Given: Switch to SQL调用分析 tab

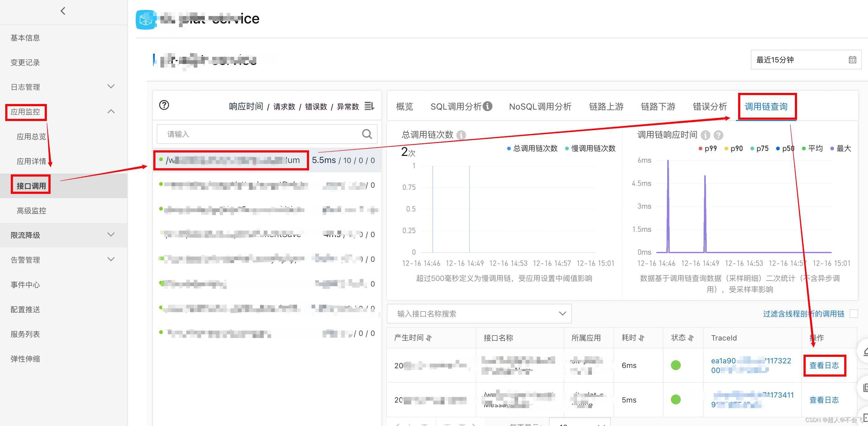Looking at the screenshot, I should tap(456, 106).
